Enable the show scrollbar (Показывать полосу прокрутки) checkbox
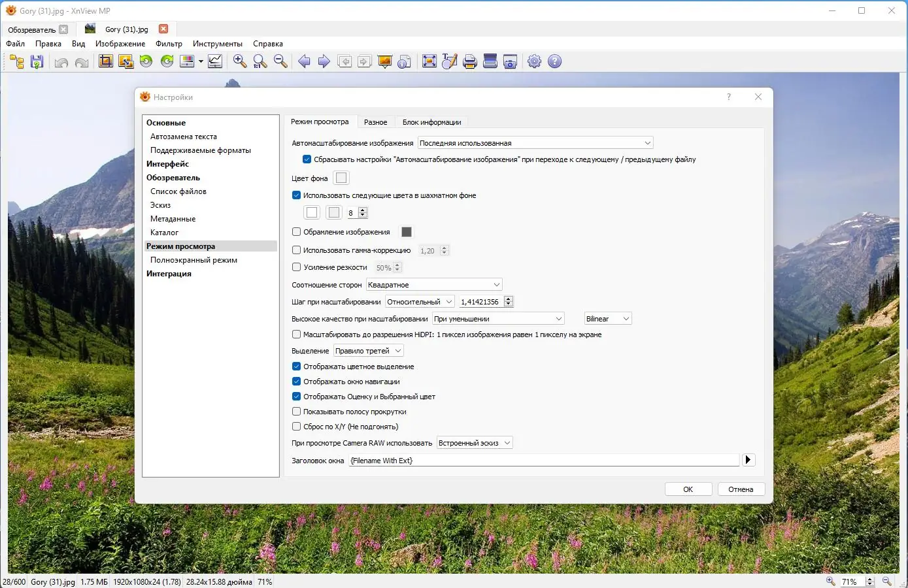The height and width of the screenshot is (588, 908). [x=296, y=412]
